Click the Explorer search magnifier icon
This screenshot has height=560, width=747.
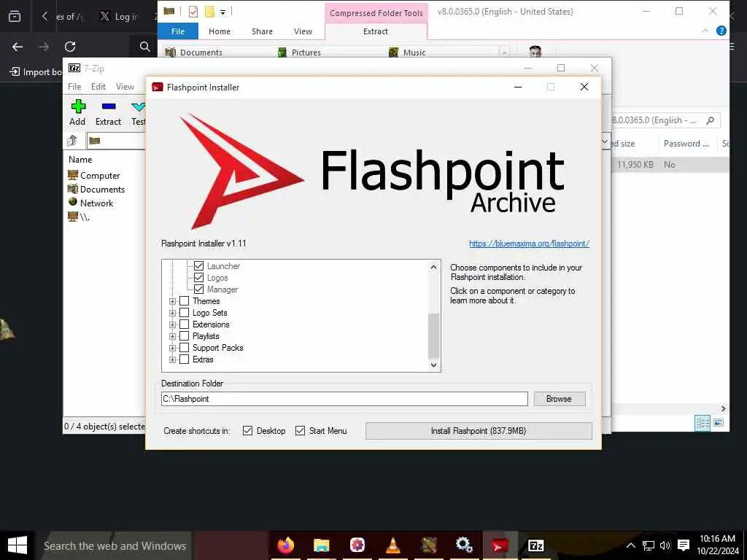(x=711, y=120)
